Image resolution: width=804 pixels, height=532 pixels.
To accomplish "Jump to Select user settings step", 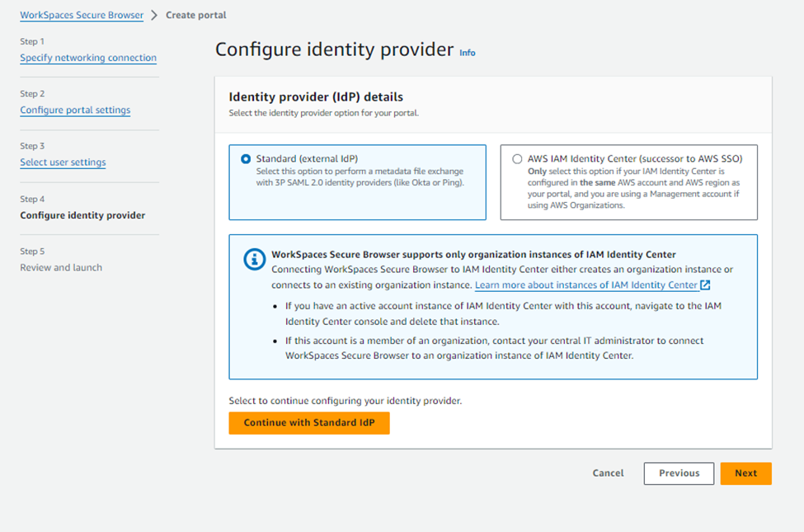I will pos(63,162).
